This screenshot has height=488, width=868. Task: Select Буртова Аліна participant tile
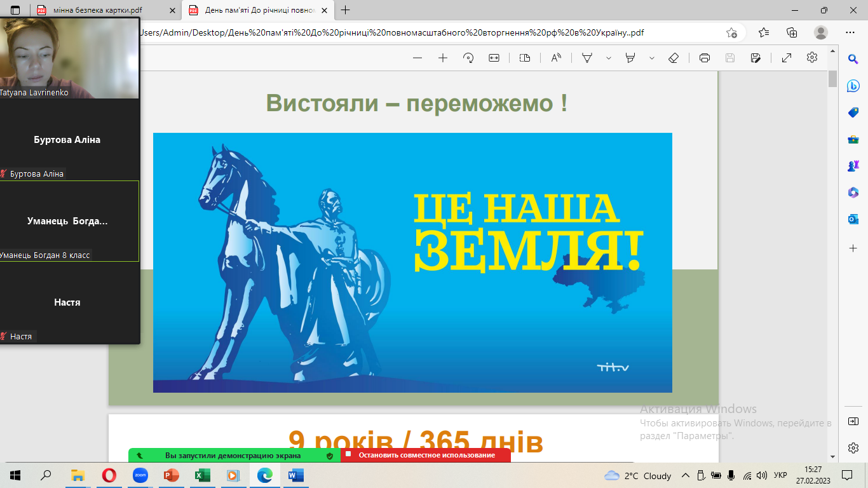[x=69, y=140]
